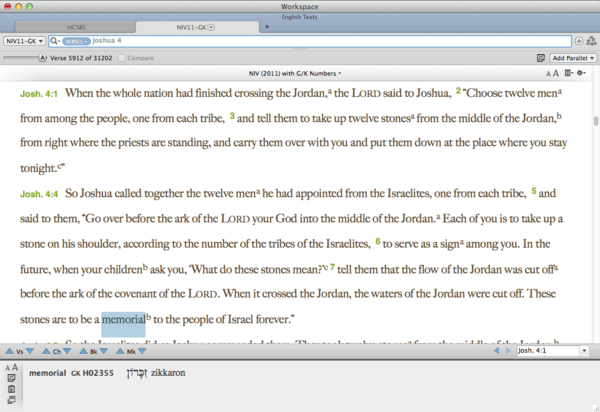Screen dimensions: 600x412
Task: Click the Josh. 4:1 go-to reference box
Action: tap(548, 350)
